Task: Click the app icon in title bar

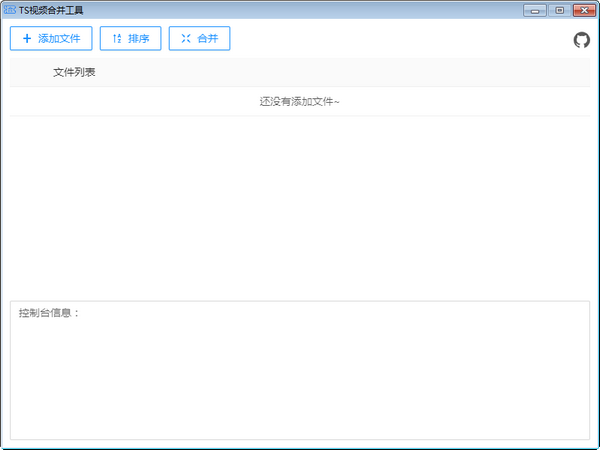Action: [x=10, y=10]
